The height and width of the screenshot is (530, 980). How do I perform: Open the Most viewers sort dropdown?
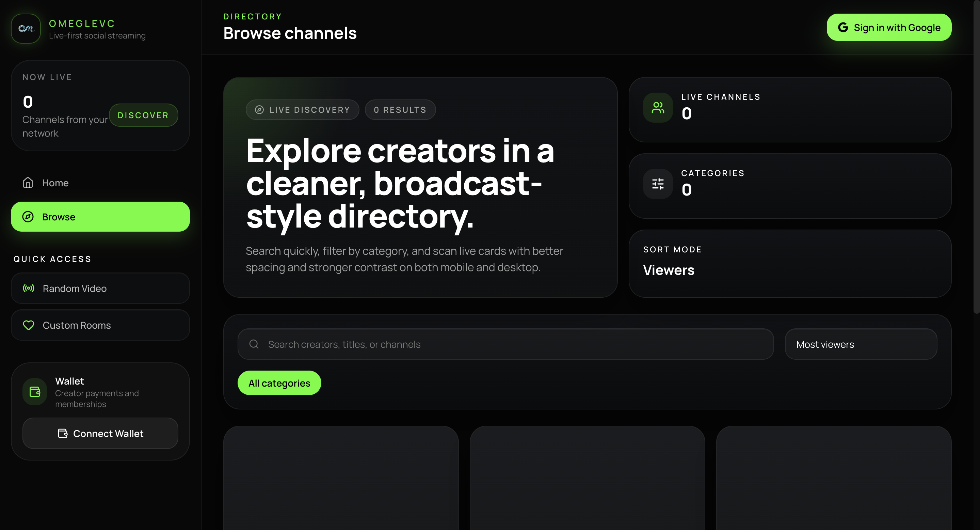click(x=861, y=344)
